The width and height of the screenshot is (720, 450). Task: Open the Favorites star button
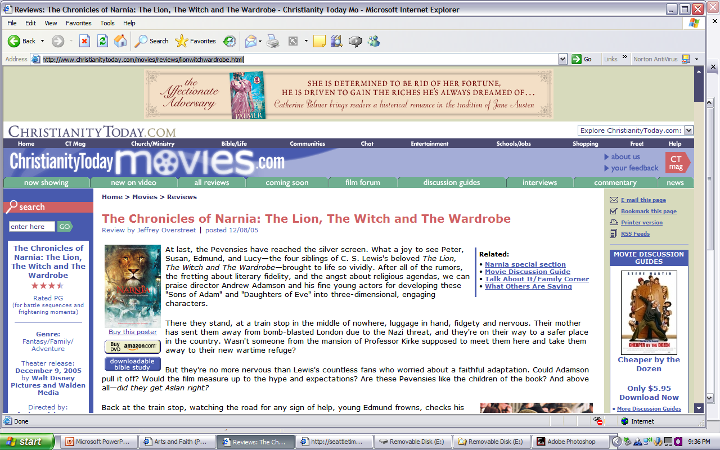click(x=195, y=41)
